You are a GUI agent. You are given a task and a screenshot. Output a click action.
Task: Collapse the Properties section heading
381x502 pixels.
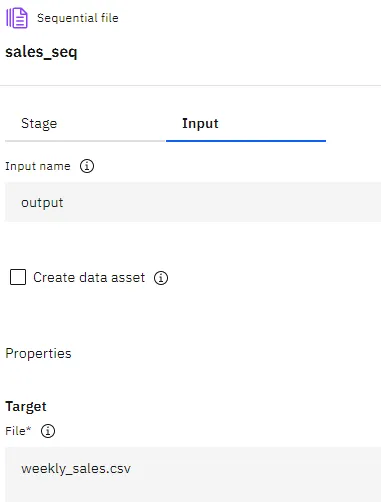pyautogui.click(x=38, y=353)
